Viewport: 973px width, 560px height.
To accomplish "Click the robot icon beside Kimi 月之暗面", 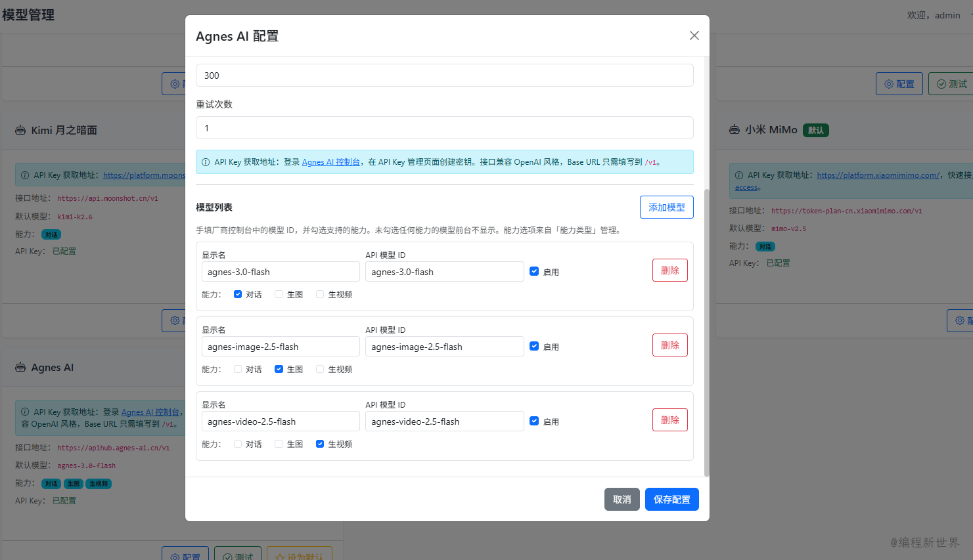I will (20, 130).
